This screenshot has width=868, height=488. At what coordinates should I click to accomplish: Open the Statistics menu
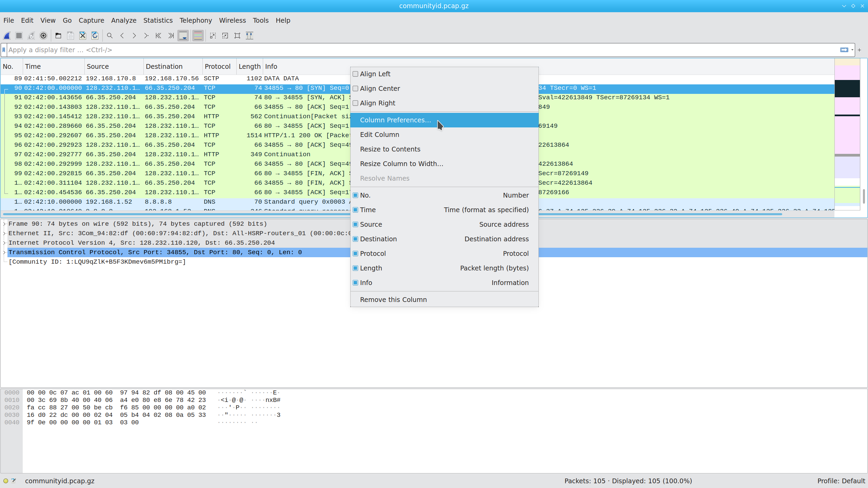(x=158, y=20)
